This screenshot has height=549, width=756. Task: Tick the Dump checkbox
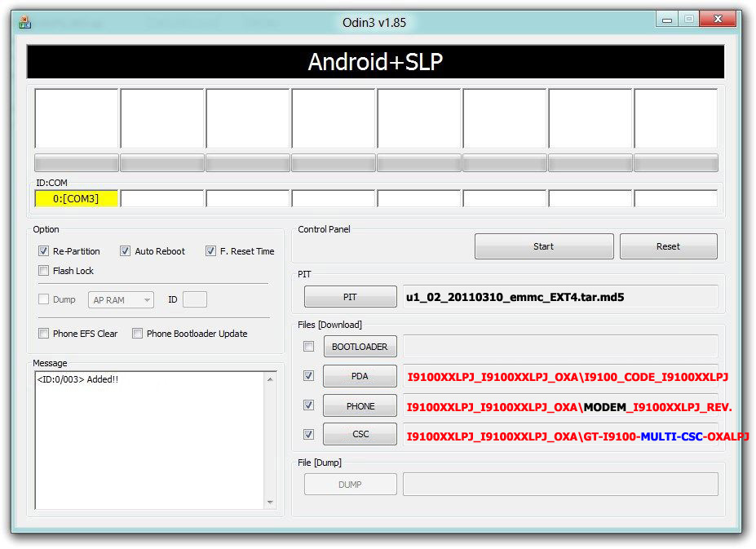click(x=43, y=299)
